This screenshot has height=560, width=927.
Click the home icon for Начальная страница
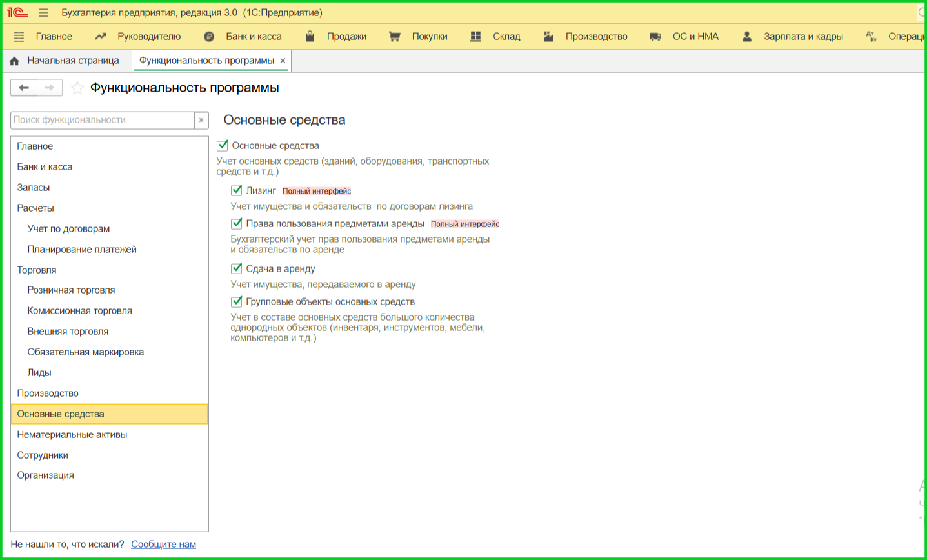pyautogui.click(x=15, y=61)
